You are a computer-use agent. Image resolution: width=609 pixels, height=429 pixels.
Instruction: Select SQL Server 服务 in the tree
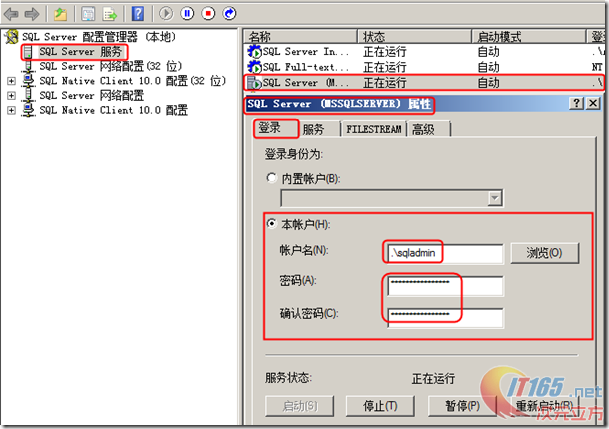80,52
